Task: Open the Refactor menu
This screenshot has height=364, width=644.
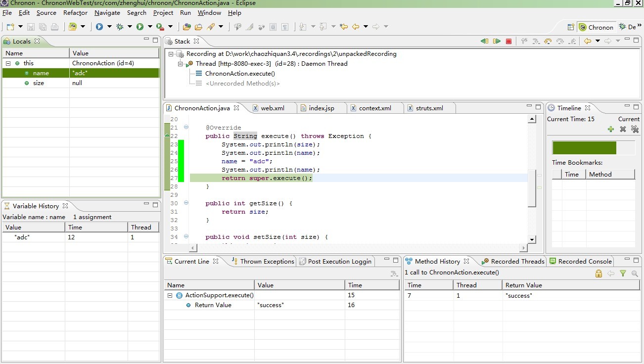Action: [75, 13]
